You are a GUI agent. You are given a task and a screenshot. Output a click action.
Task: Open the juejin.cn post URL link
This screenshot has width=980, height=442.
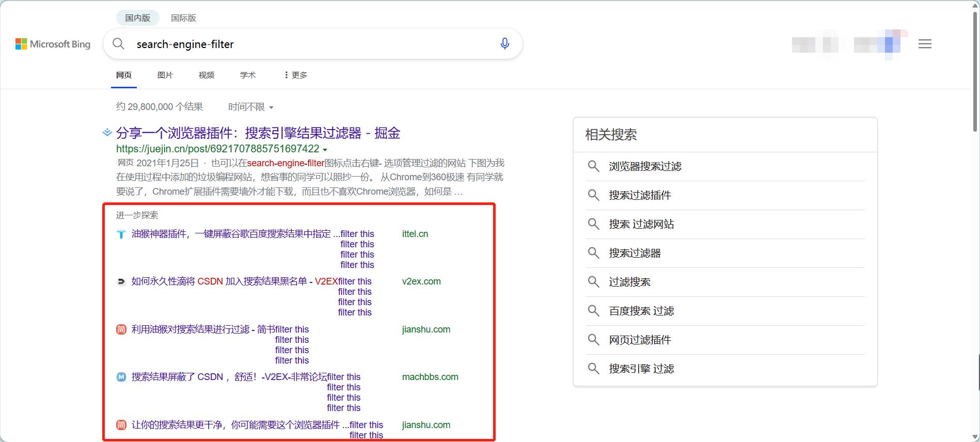[x=218, y=149]
